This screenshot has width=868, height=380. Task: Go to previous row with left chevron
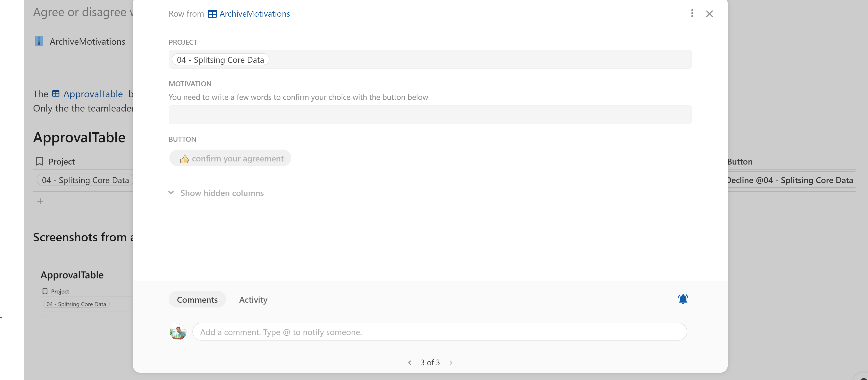(409, 362)
